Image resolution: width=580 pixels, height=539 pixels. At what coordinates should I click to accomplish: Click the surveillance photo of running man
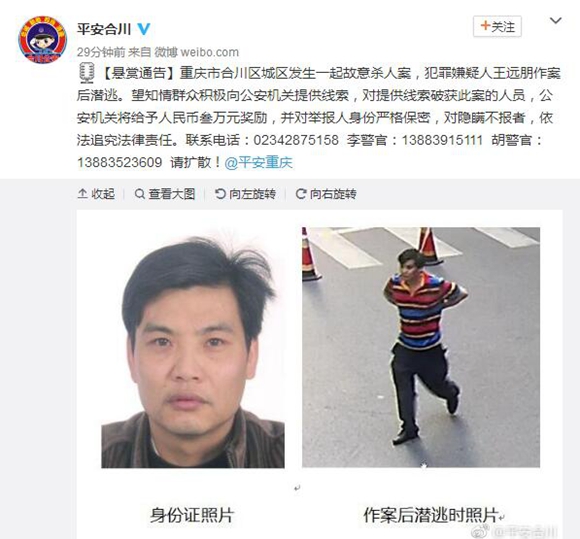coord(421,347)
